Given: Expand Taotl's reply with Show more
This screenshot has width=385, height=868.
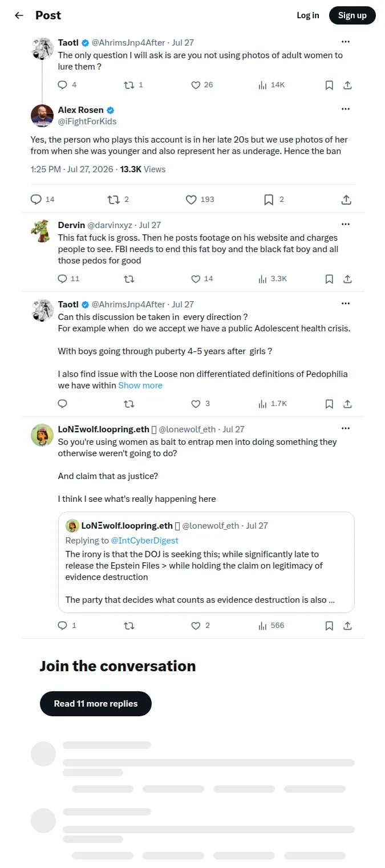Looking at the screenshot, I should (x=140, y=386).
